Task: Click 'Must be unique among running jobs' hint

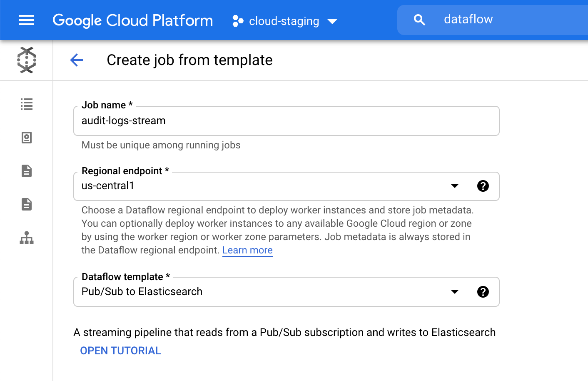Action: click(x=161, y=145)
